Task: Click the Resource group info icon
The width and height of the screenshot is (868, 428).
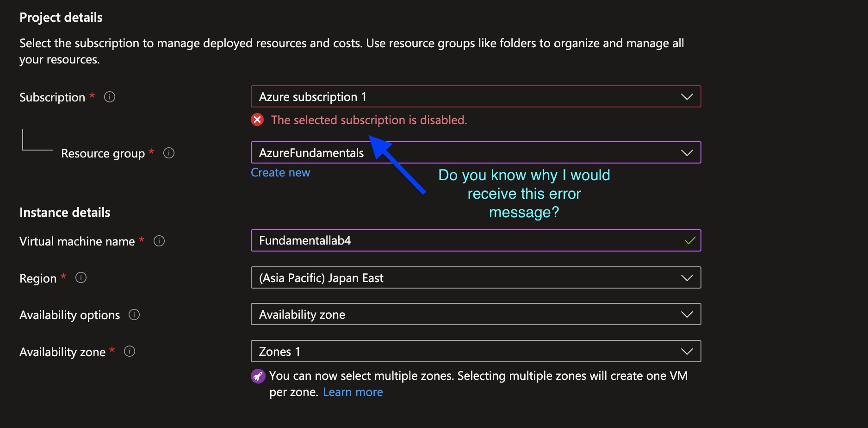Action: tap(168, 153)
